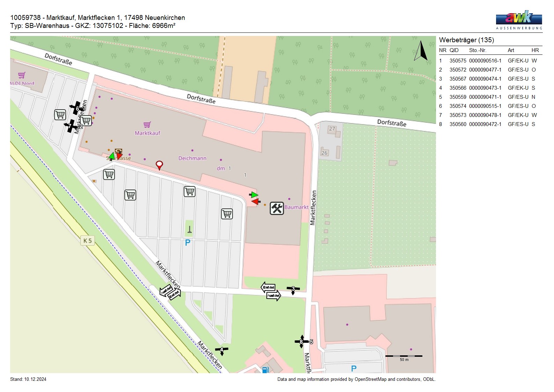The width and height of the screenshot is (554, 392).
Task: Click the awk Aussenwerbung logo
Action: (x=519, y=20)
